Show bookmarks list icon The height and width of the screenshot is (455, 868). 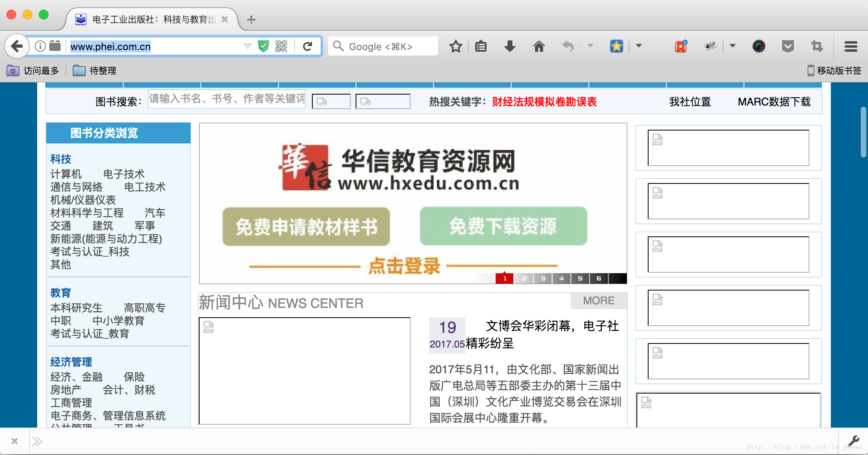pos(481,46)
